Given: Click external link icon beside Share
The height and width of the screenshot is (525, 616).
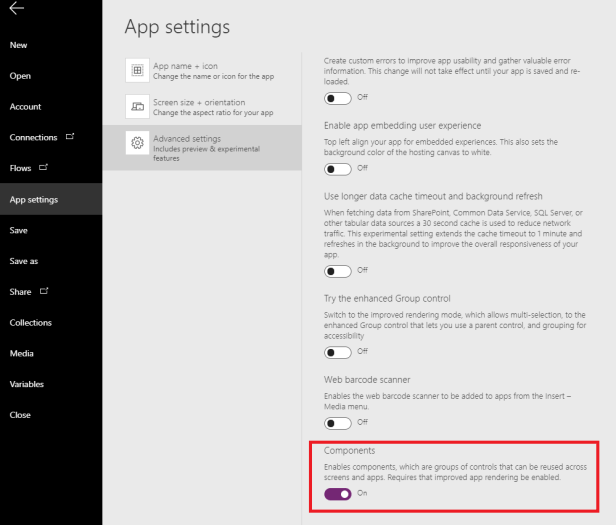Looking at the screenshot, I should click(x=44, y=292).
